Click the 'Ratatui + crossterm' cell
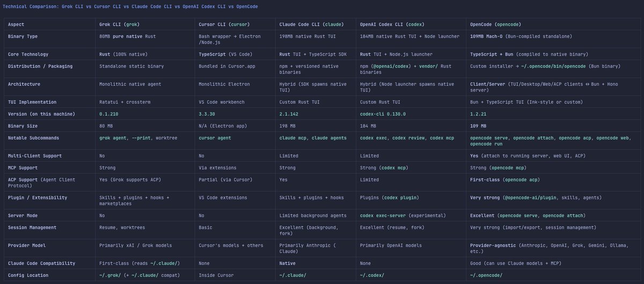The height and width of the screenshot is (284, 644). [x=125, y=102]
